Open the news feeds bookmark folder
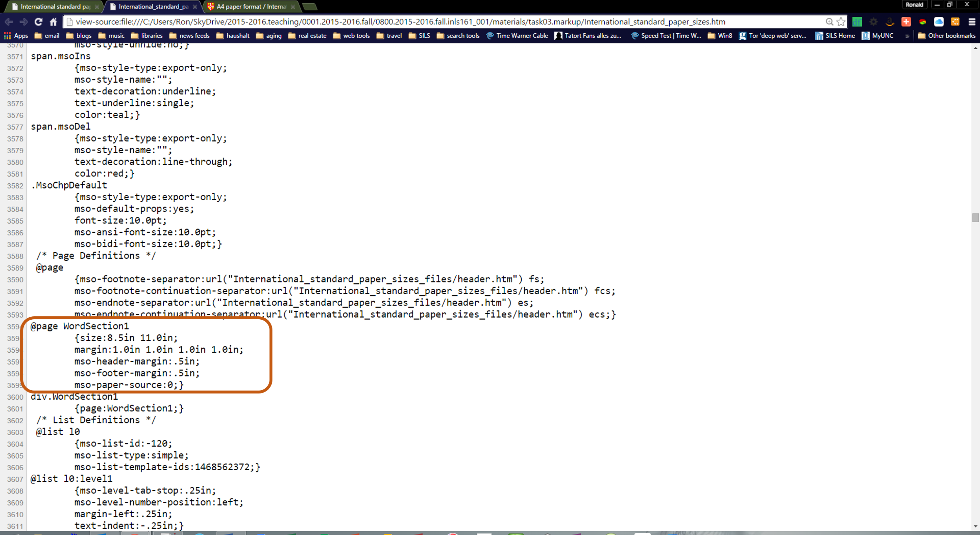 click(x=189, y=36)
